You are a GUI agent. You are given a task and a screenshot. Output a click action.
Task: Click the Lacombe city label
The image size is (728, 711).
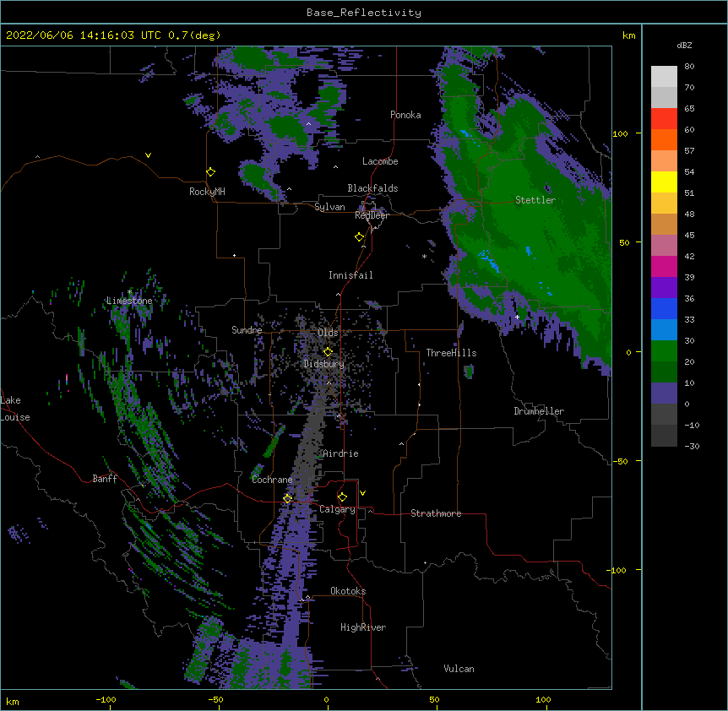(380, 161)
